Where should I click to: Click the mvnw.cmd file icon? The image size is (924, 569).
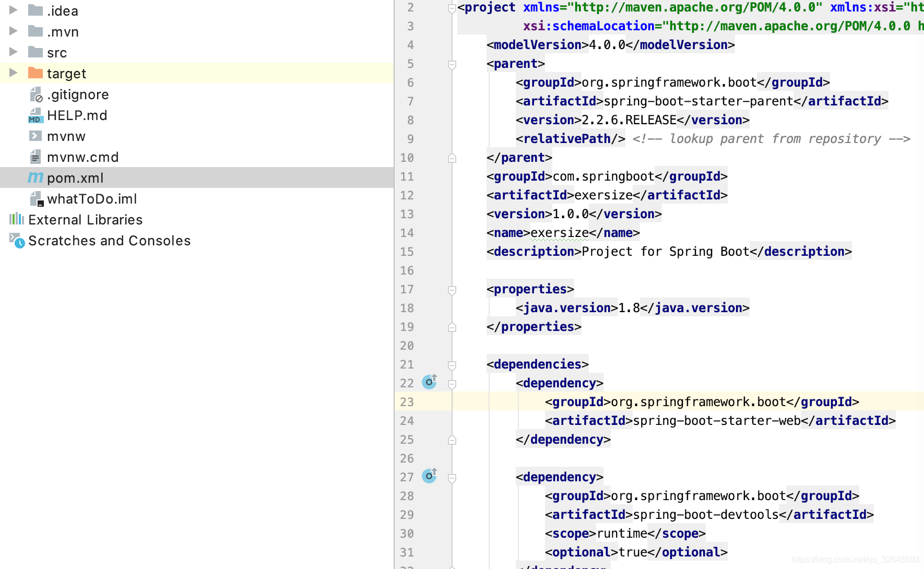point(35,157)
